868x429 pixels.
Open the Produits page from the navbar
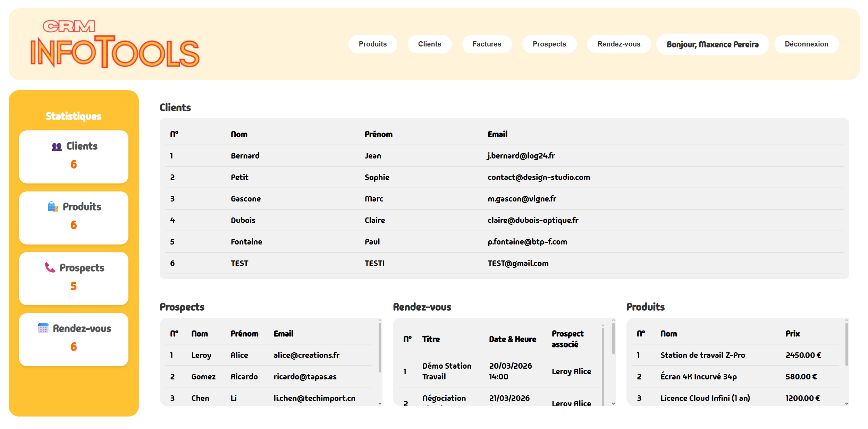372,44
